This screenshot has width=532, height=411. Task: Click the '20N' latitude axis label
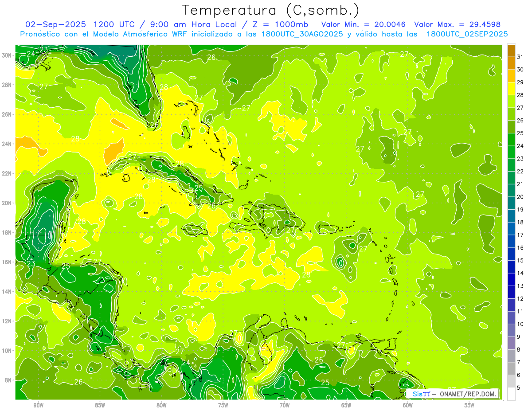7,203
